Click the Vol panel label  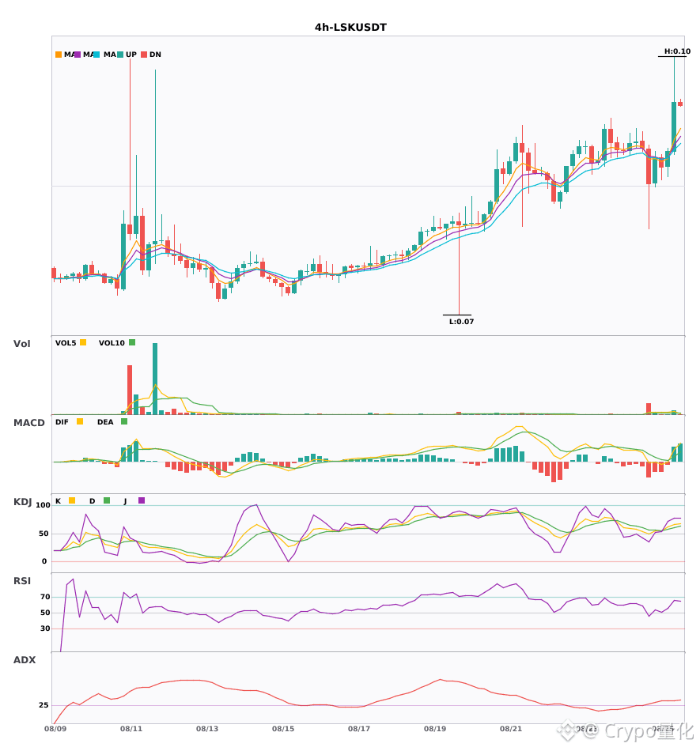(x=21, y=344)
